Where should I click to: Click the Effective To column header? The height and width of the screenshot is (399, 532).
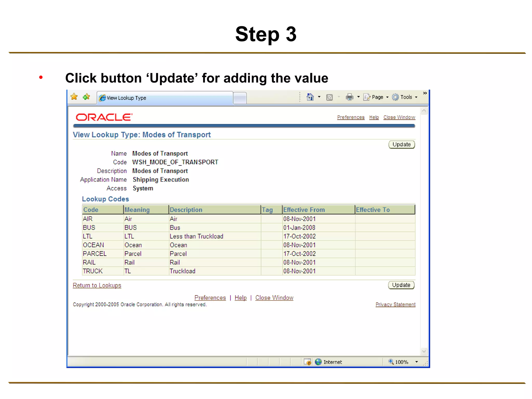click(385, 210)
